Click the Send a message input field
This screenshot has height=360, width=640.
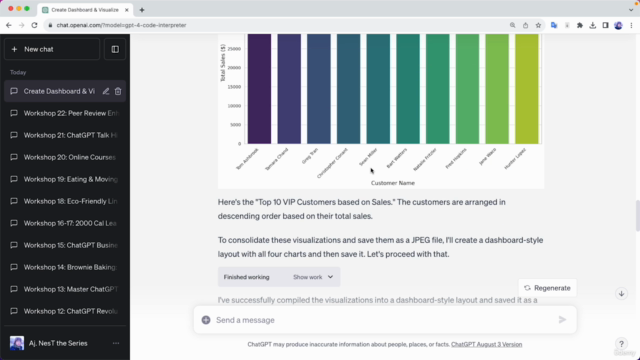384,320
